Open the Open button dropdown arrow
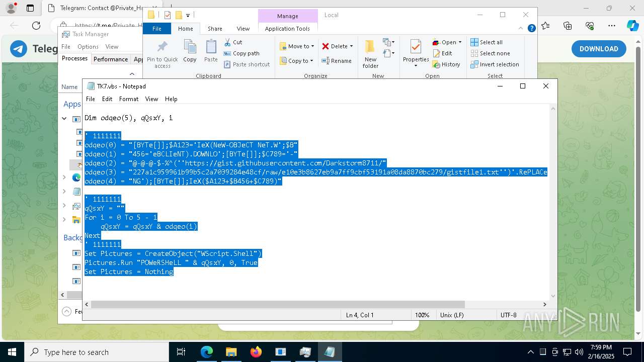Image resolution: width=644 pixels, height=362 pixels. (x=460, y=42)
